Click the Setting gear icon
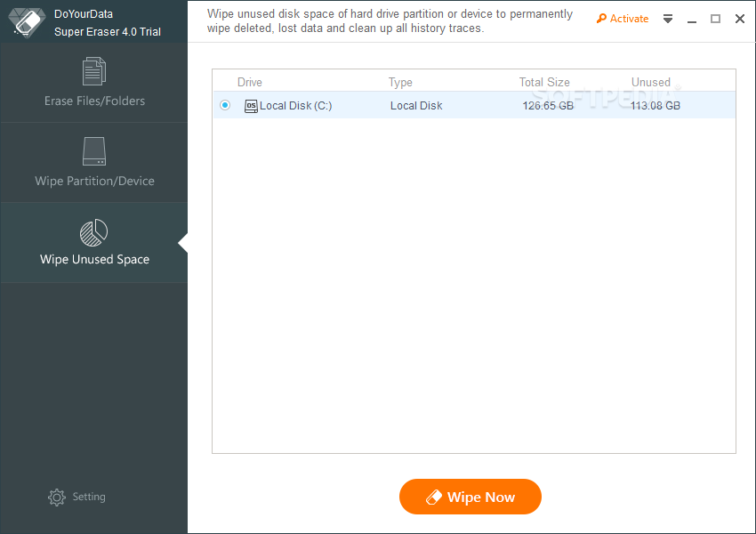756x534 pixels. [56, 498]
